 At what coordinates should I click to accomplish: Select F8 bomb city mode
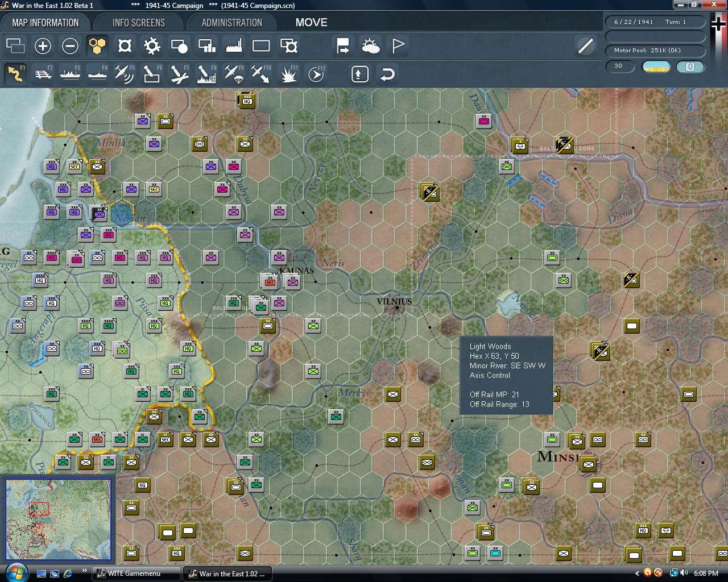coord(206,74)
